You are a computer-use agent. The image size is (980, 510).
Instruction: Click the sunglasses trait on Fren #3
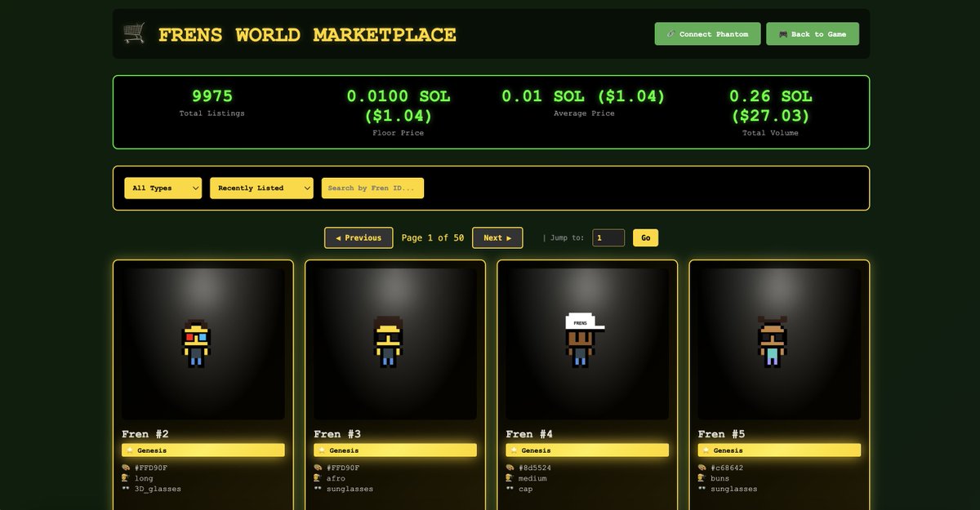click(x=350, y=489)
